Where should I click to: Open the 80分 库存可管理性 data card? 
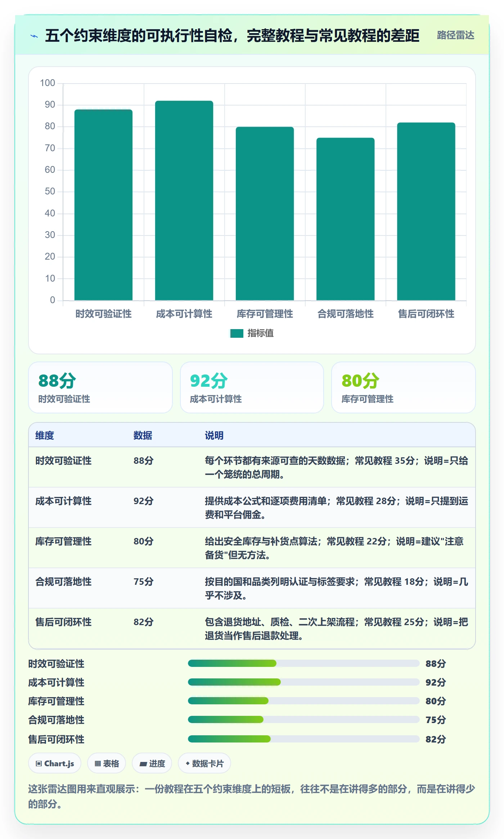(403, 387)
